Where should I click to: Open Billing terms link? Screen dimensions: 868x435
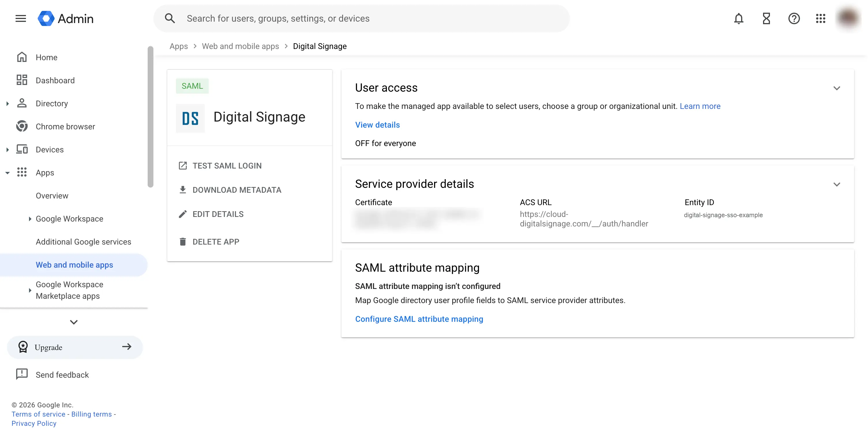(91, 414)
